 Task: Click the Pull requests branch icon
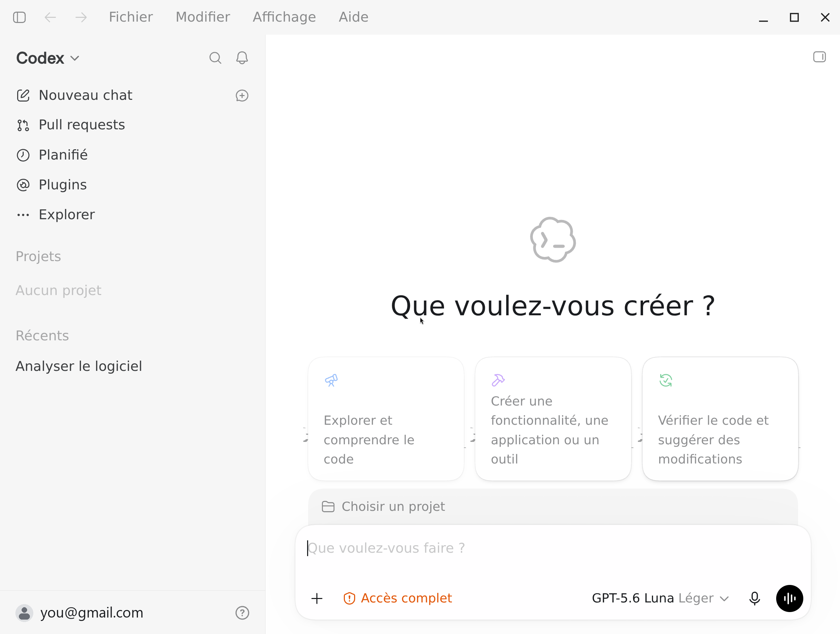coord(23,125)
